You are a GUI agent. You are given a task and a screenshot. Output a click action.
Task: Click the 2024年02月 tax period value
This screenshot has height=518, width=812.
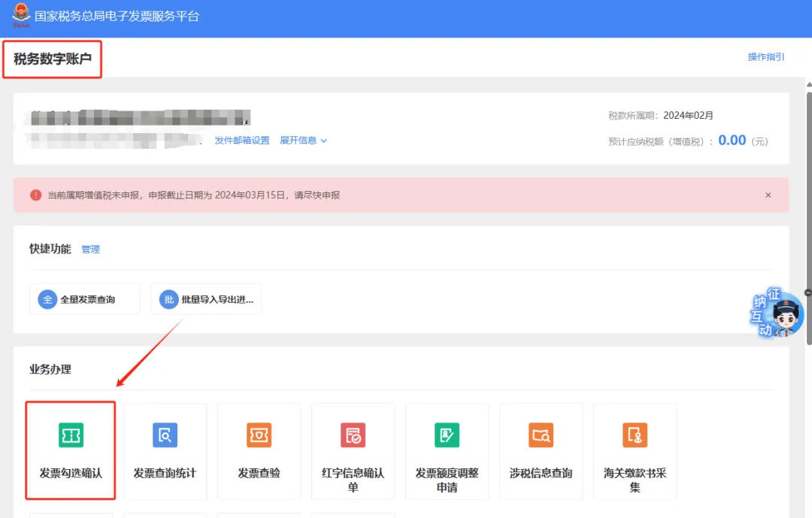tap(688, 116)
